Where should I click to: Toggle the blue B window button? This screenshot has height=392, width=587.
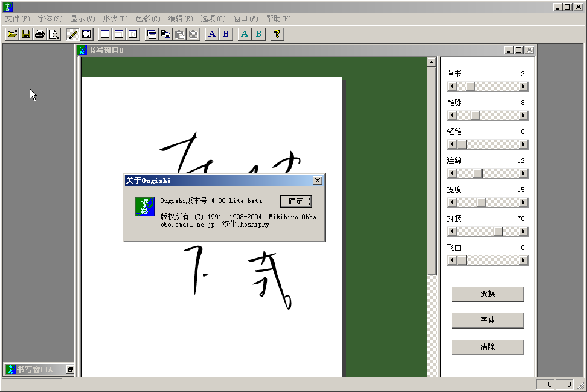225,34
